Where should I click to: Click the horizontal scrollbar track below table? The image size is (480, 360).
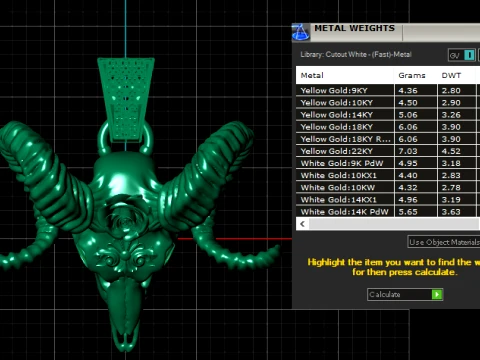point(394,224)
